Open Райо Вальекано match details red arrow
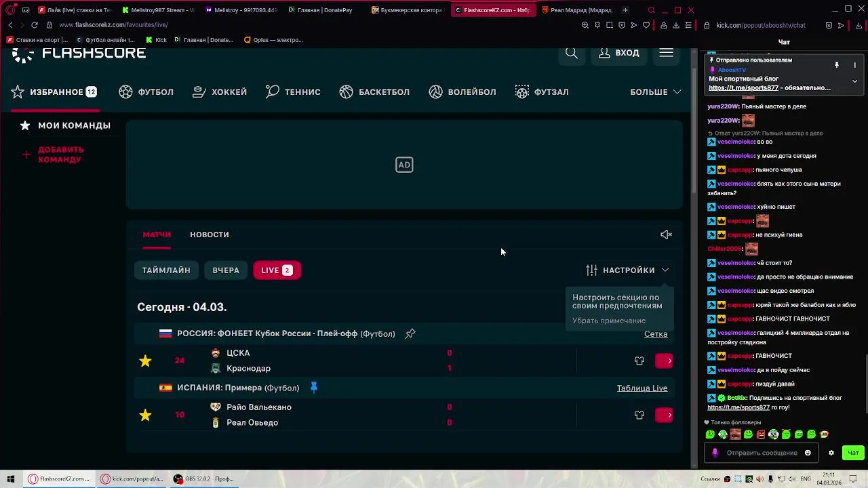Image resolution: width=868 pixels, height=488 pixels. click(664, 415)
